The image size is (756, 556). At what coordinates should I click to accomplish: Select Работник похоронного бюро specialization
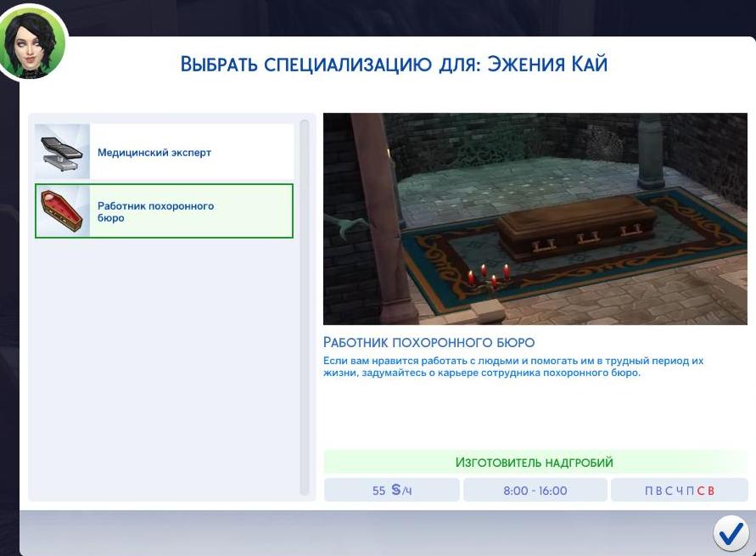(x=164, y=211)
